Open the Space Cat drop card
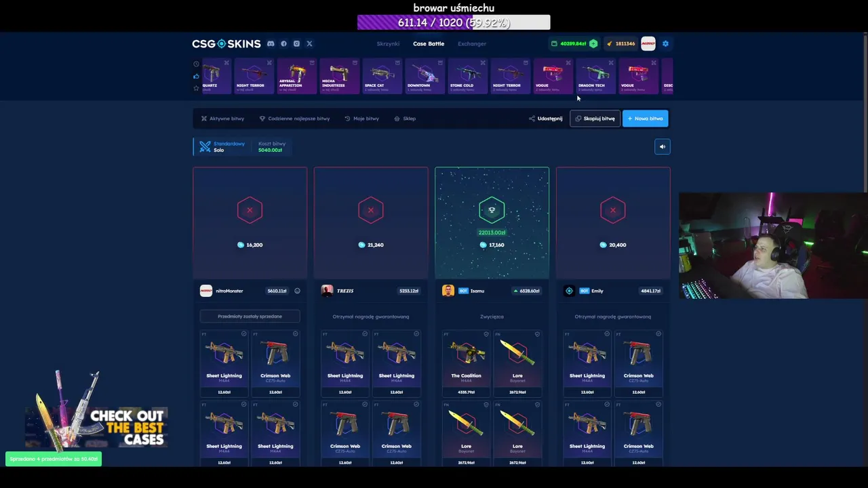The height and width of the screenshot is (488, 868). 382,76
